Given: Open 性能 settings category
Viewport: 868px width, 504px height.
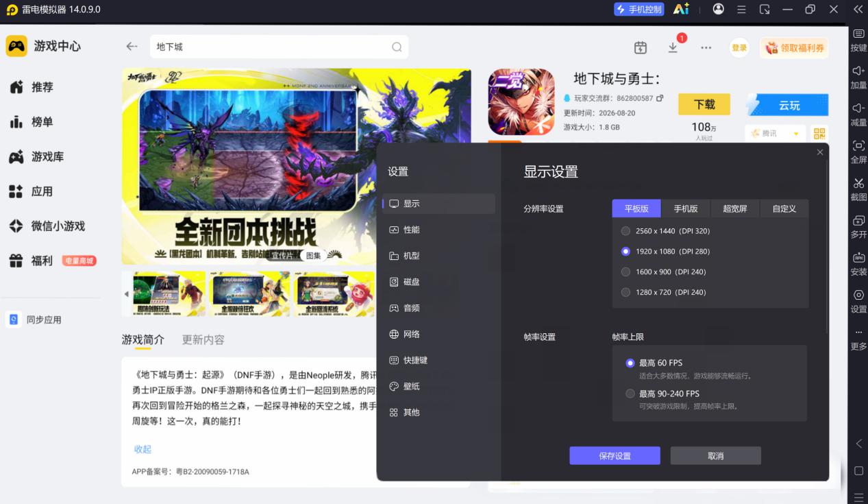Looking at the screenshot, I should click(x=438, y=230).
